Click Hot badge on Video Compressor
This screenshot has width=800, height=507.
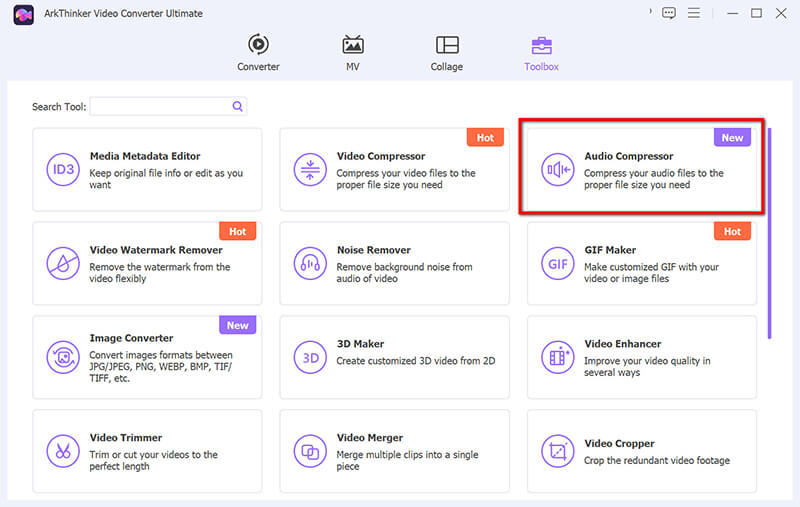485,137
